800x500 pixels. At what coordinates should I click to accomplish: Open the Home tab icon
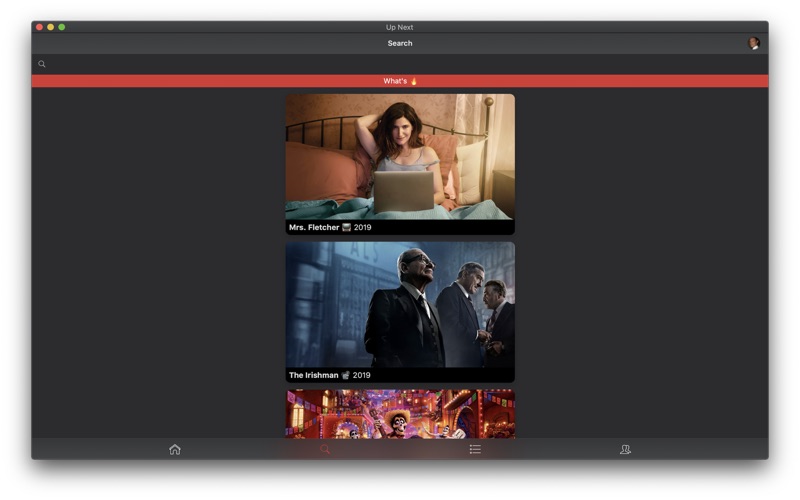click(175, 449)
